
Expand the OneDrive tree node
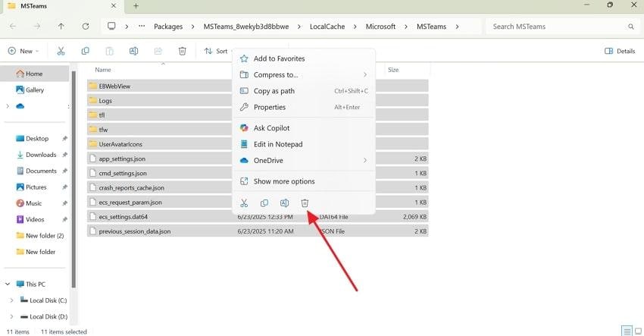pos(8,106)
